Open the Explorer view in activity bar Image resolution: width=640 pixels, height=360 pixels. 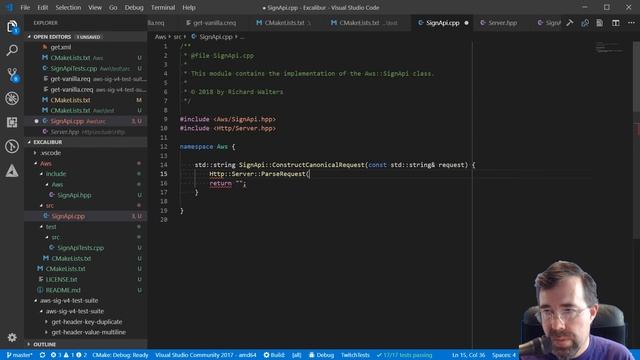coord(12,27)
